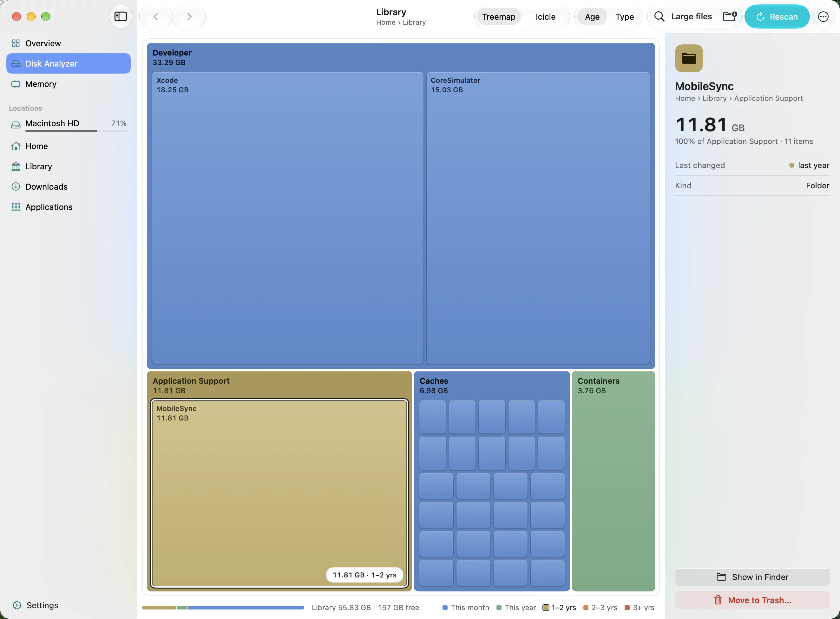Click the 1–2 yrs legend swatch
The height and width of the screenshot is (619, 840).
click(546, 607)
